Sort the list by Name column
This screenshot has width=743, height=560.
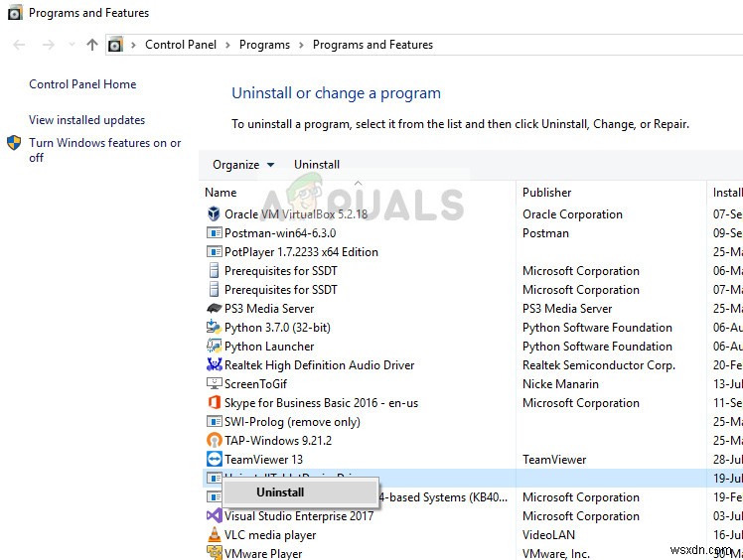click(221, 193)
